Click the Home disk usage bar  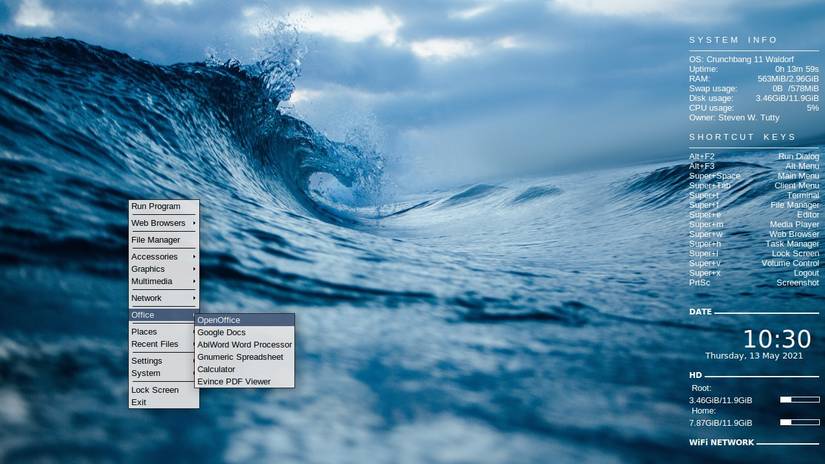tap(799, 422)
